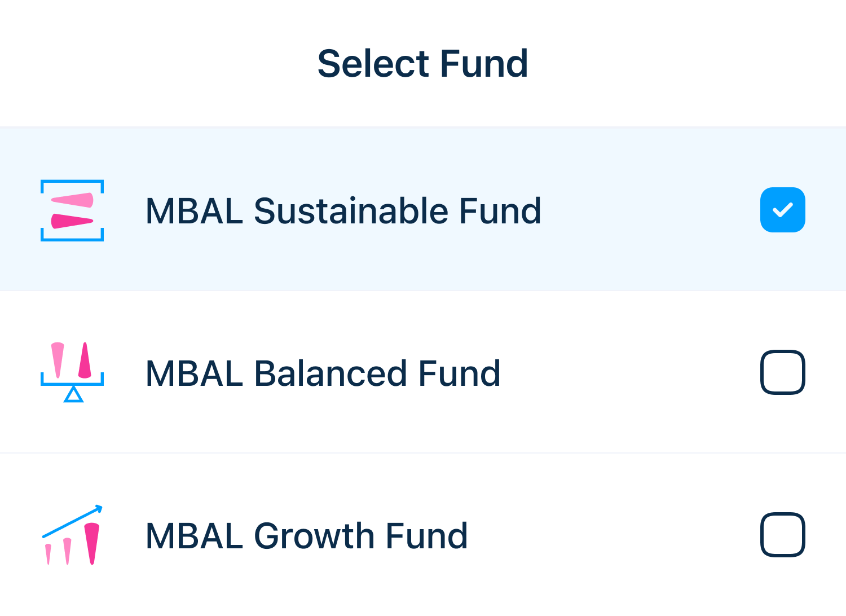Click the blue triangle under the balance icon
The image size is (846, 616).
[x=73, y=394]
